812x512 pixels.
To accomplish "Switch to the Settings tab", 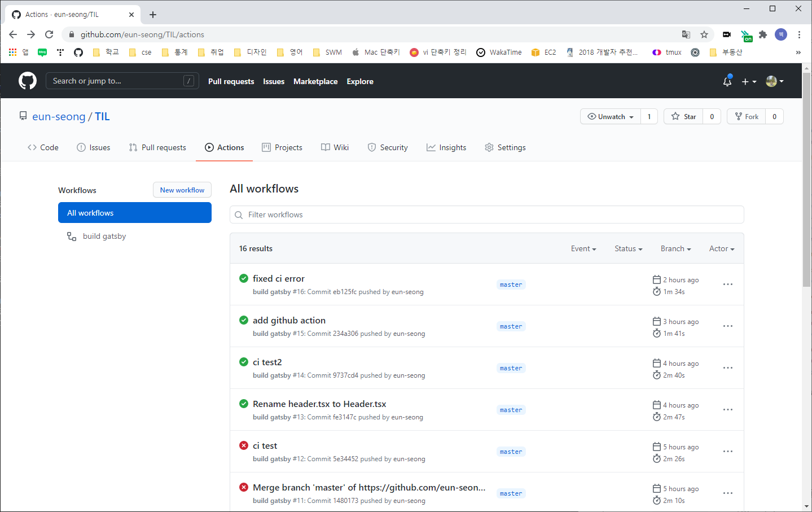I will tap(505, 147).
